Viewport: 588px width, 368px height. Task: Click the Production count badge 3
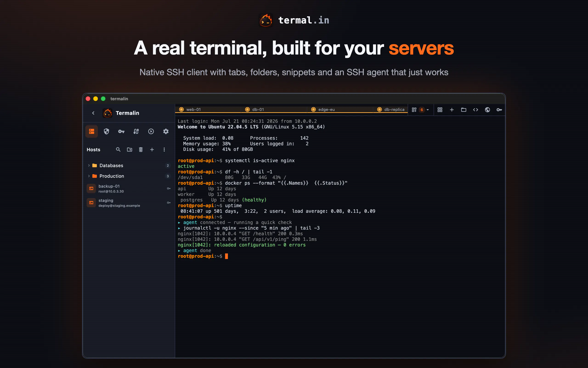pyautogui.click(x=168, y=176)
